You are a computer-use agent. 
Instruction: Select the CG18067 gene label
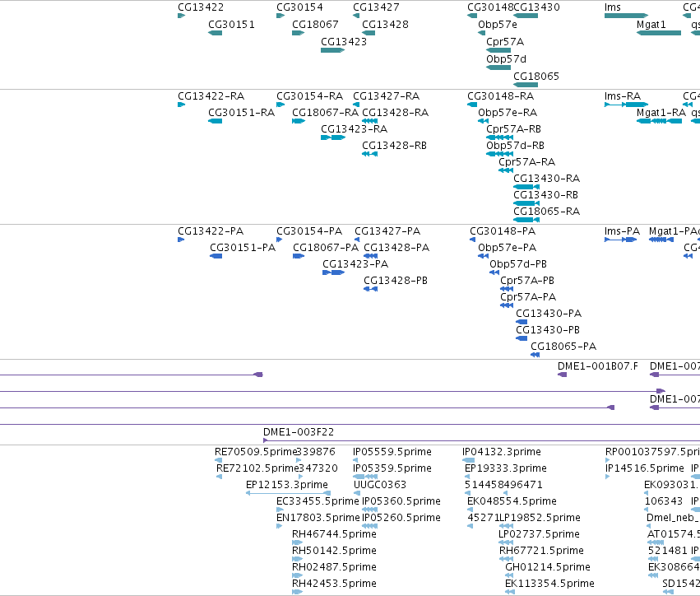(x=315, y=25)
